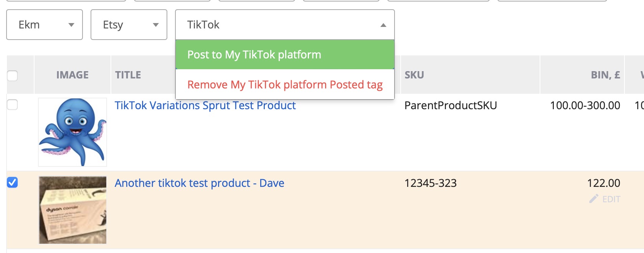Toggle the select-all checkbox in table header
This screenshot has width=644, height=253.
click(x=12, y=75)
